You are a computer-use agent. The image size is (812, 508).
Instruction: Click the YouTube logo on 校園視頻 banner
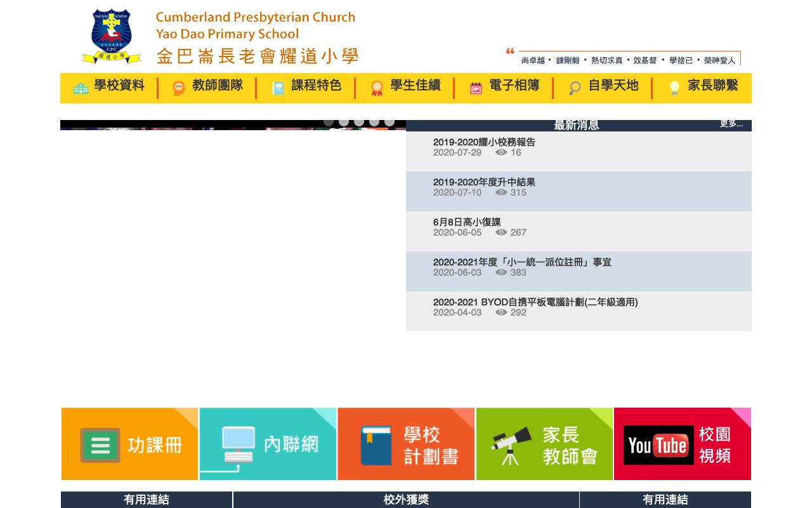click(x=658, y=445)
